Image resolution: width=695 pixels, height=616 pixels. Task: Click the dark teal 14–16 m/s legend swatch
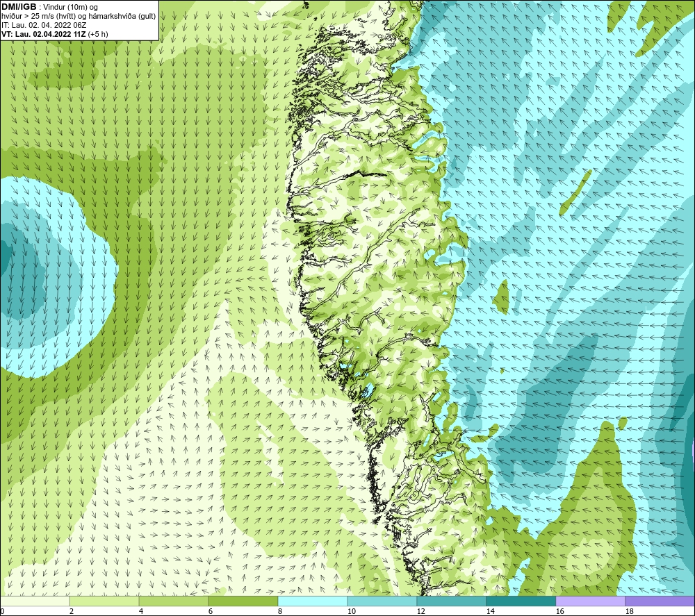(521, 601)
